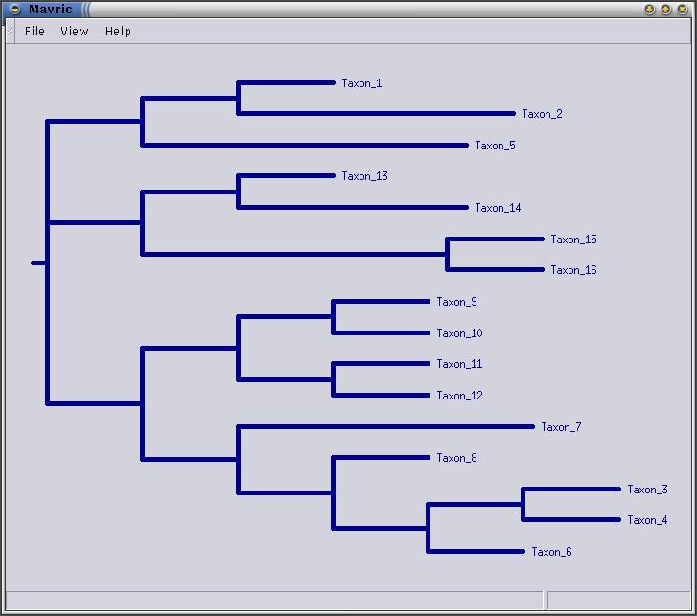Click the Taxon_16 leaf label
The image size is (697, 616).
[573, 270]
